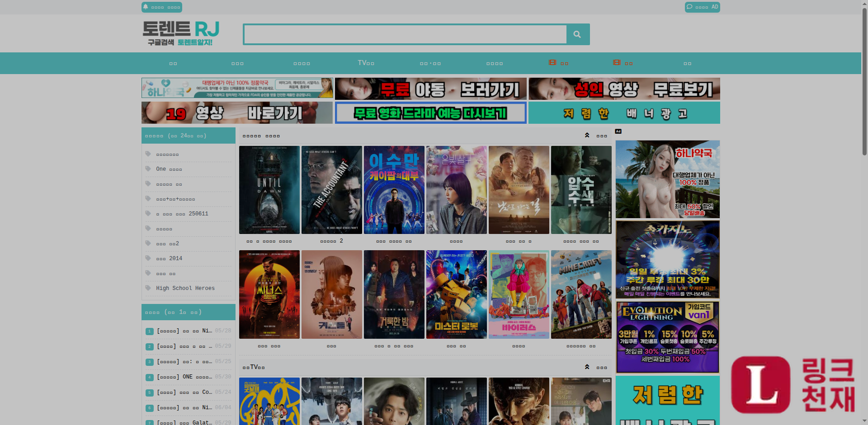Open ranked post 'Ni…' dated 06/04
Image resolution: width=868 pixels, height=425 pixels.
click(184, 408)
